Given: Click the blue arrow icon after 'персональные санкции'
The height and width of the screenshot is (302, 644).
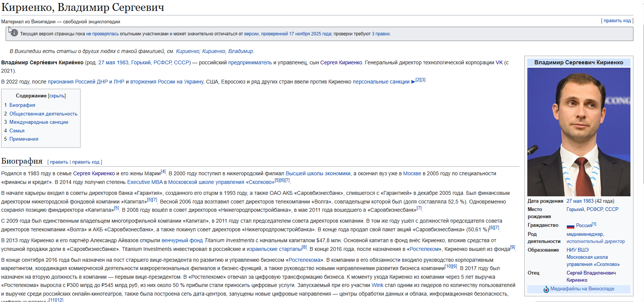Looking at the screenshot, I should (413, 82).
